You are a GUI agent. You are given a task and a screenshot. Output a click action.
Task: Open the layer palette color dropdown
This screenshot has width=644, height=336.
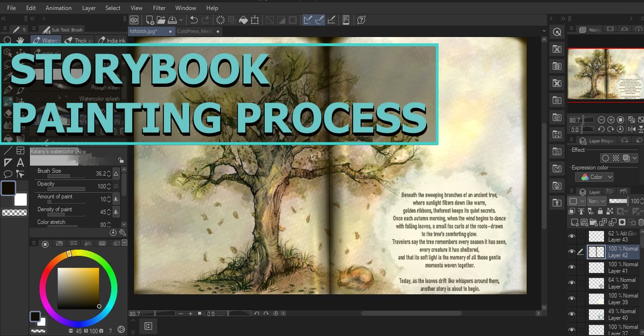(x=576, y=201)
